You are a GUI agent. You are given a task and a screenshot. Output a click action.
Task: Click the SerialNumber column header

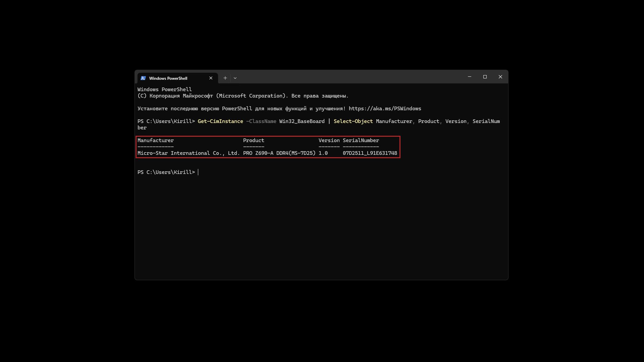(x=361, y=140)
